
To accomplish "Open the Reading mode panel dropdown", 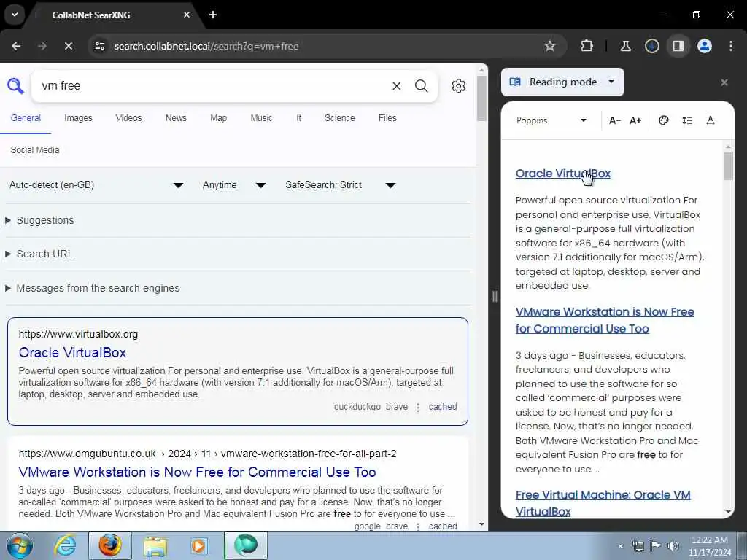I will 562,82.
